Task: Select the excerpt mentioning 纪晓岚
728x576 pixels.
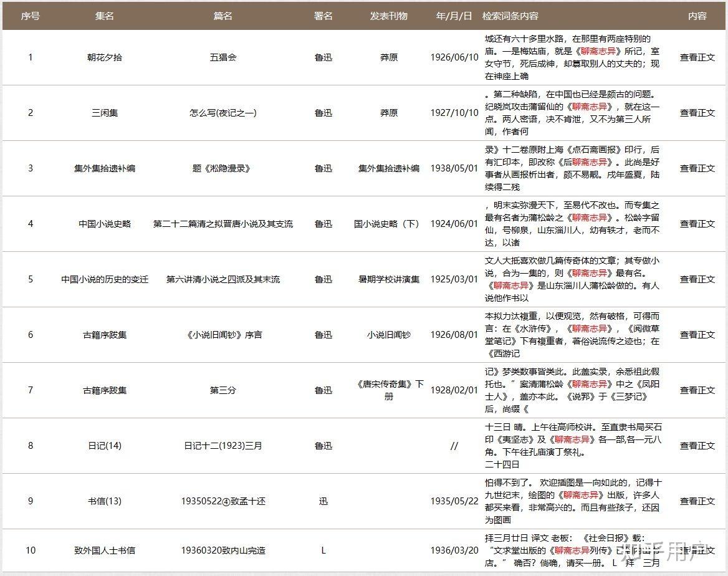Action: coord(572,113)
